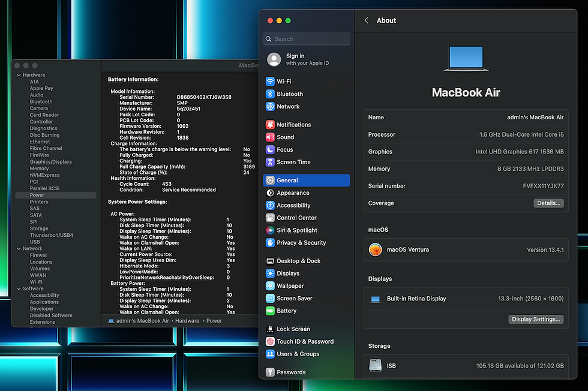Open Desktop & Dock icon
The image size is (588, 391).
270,261
